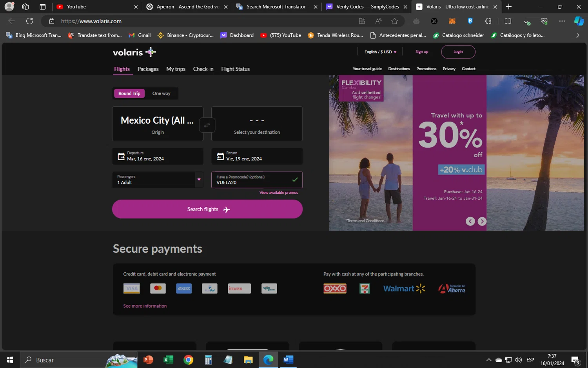This screenshot has width=588, height=368.
Task: Show hidden system tray icons
Action: (488, 360)
